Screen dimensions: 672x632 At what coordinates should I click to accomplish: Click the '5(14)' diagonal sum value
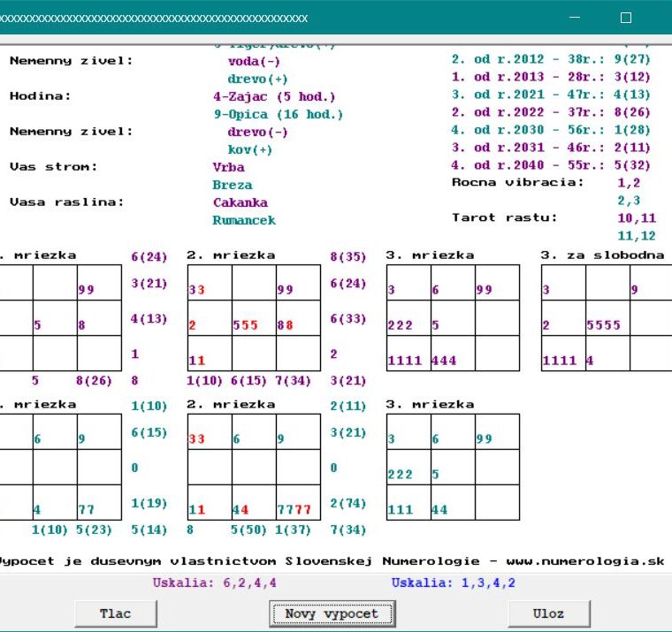click(149, 529)
